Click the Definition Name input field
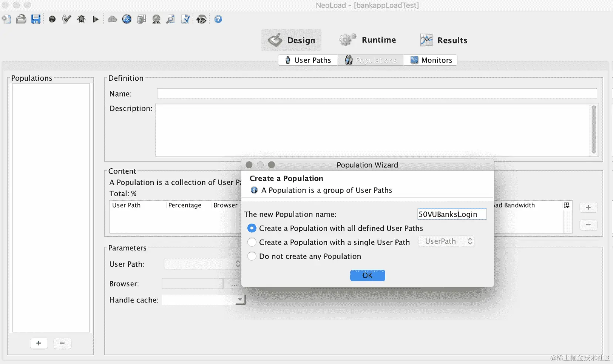613x364 pixels. [x=377, y=94]
